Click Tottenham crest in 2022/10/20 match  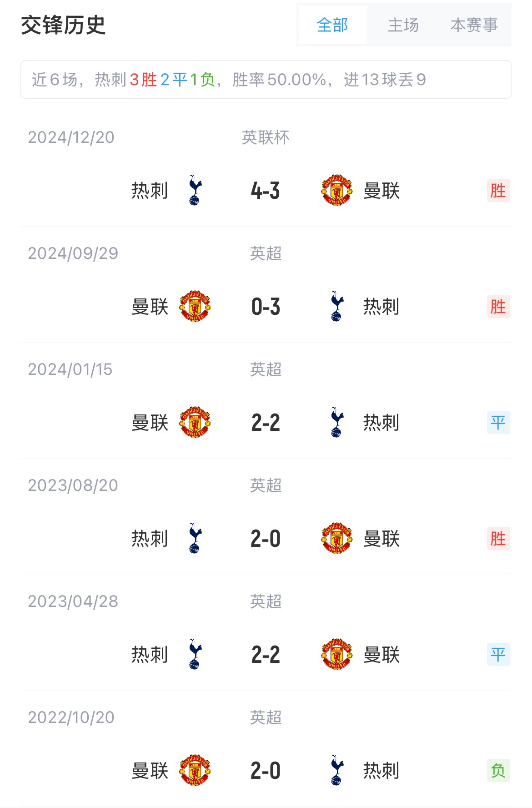(x=337, y=770)
